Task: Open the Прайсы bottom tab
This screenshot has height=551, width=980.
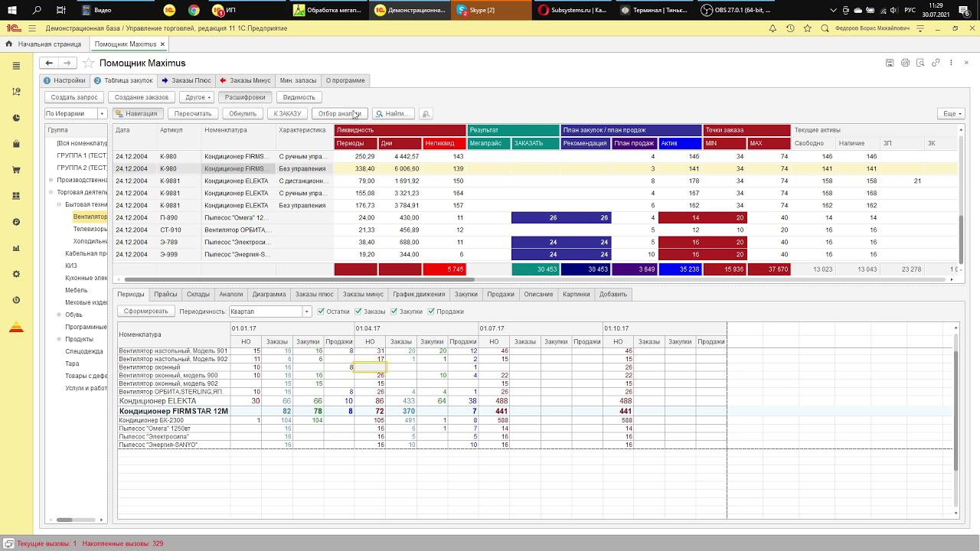Action: 165,294
